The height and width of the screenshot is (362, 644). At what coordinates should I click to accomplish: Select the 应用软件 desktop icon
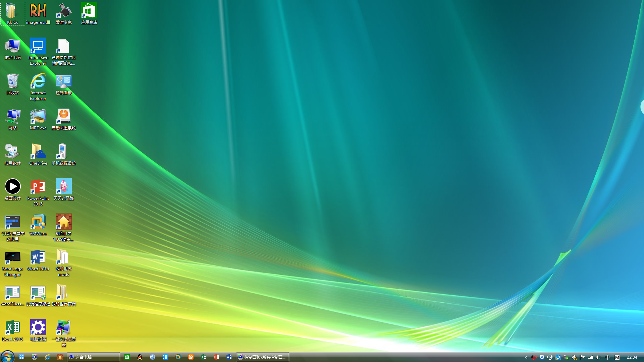click(x=12, y=155)
